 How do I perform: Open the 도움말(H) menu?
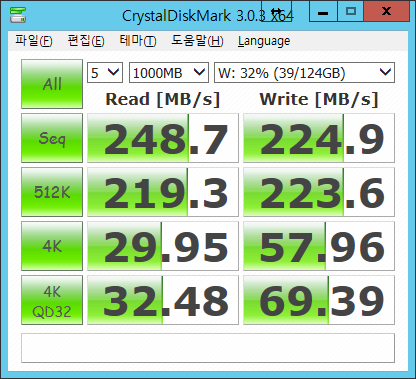pos(197,41)
